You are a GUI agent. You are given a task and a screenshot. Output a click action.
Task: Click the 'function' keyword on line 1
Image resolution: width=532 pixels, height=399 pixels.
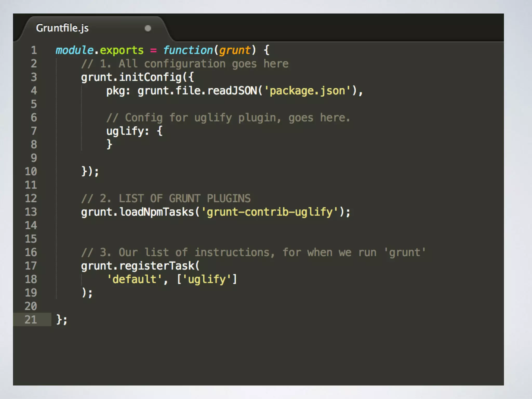[x=188, y=50]
